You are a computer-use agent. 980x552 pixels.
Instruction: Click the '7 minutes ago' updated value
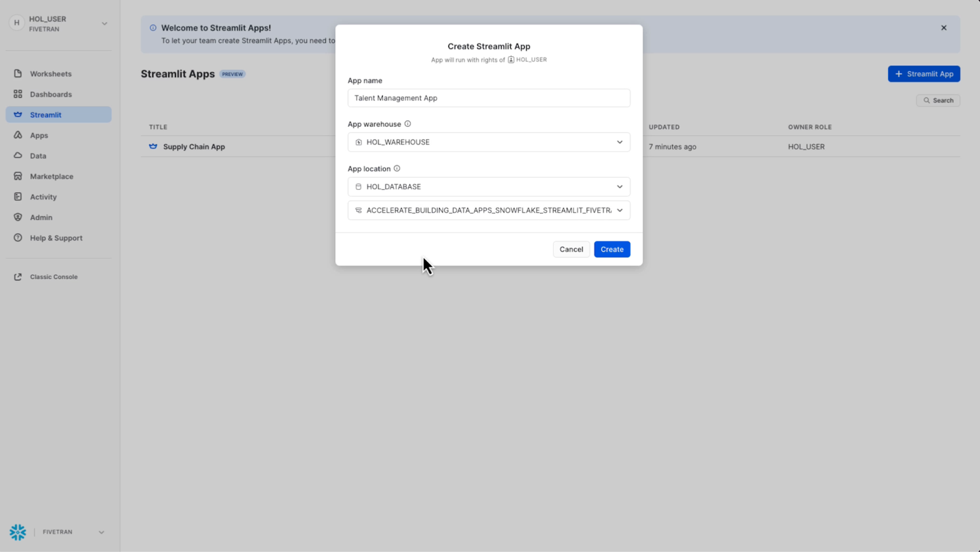(x=673, y=146)
